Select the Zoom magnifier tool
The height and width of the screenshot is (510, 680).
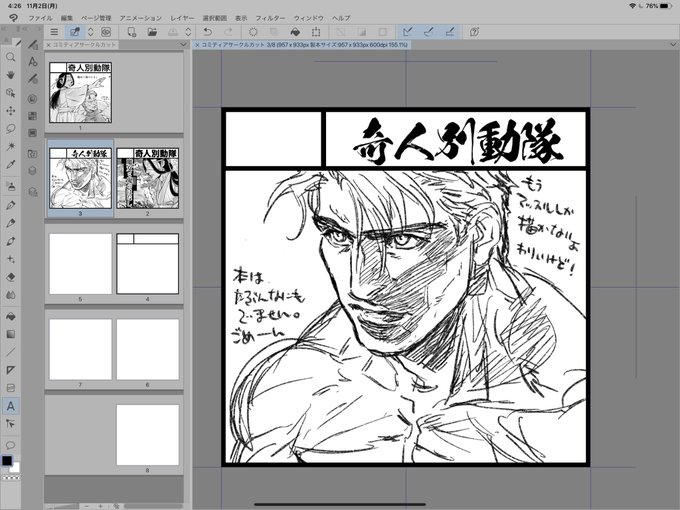coord(10,57)
